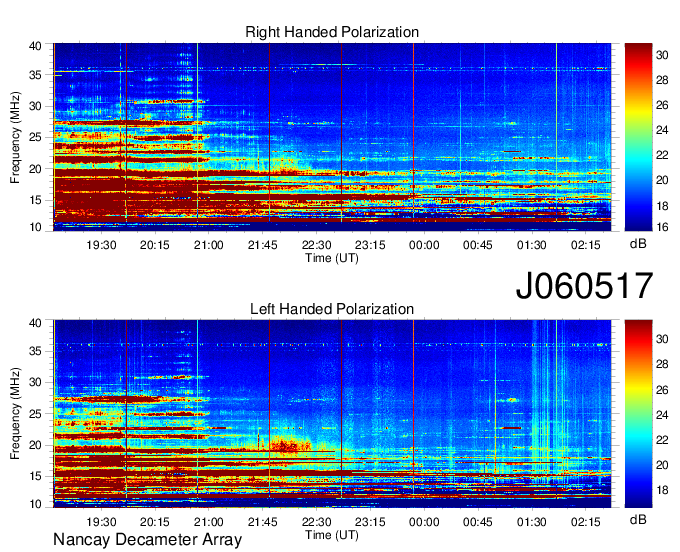Click the 00:45 tick under Right Handed plot

pos(478,245)
